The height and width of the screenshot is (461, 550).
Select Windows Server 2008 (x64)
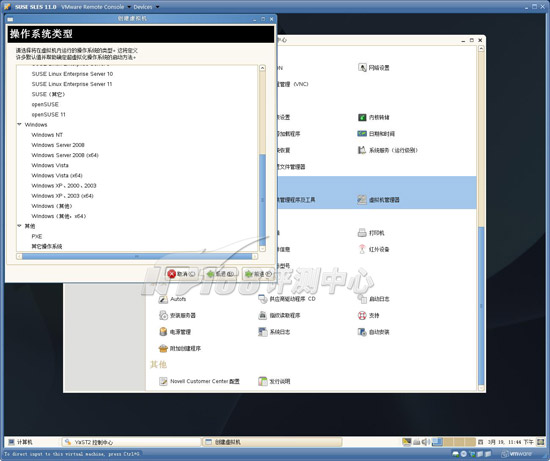click(65, 155)
